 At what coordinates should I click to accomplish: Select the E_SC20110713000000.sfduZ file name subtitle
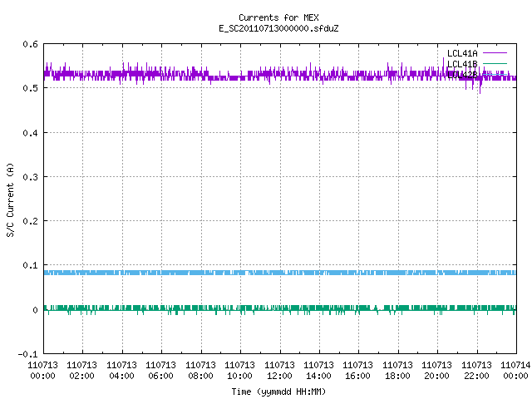(x=278, y=28)
